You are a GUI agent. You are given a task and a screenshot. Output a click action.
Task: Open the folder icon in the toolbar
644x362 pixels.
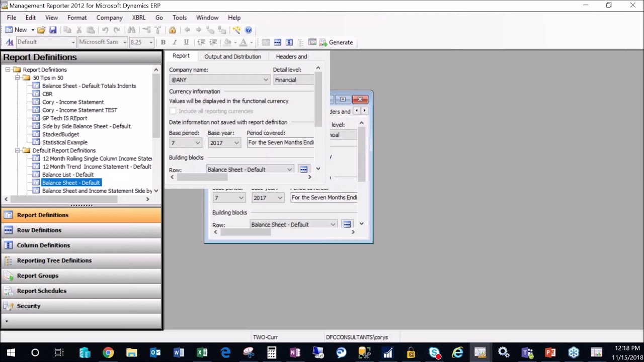[41, 30]
